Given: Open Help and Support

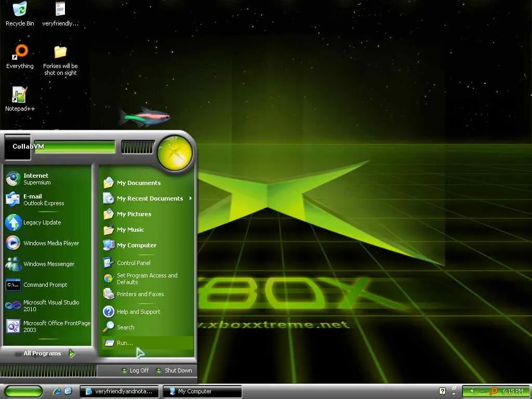Looking at the screenshot, I should coord(147,312).
